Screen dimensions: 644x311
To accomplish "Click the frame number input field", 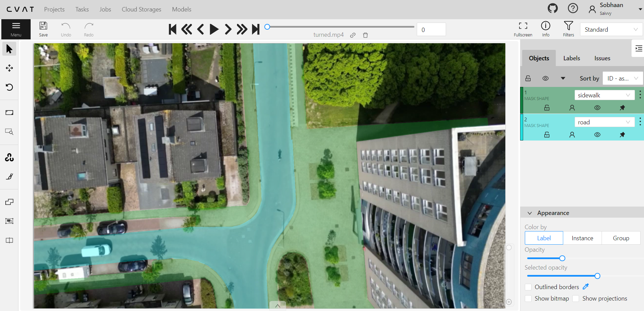I will pos(431,30).
